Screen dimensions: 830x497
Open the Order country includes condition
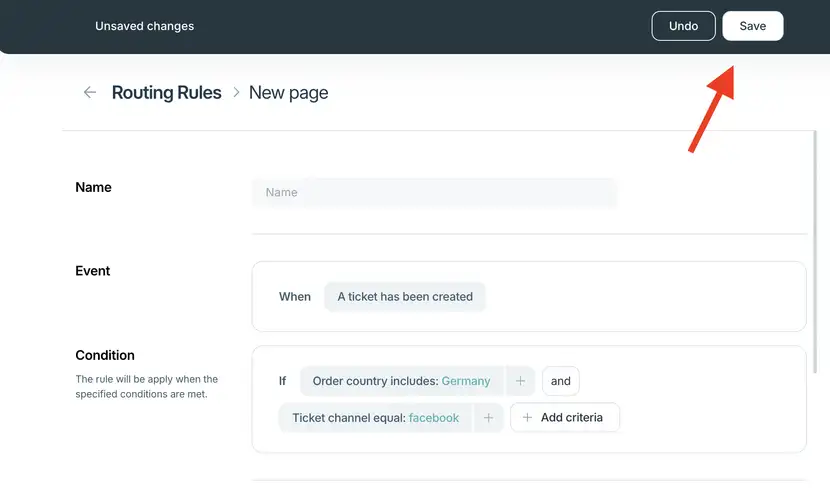(402, 381)
